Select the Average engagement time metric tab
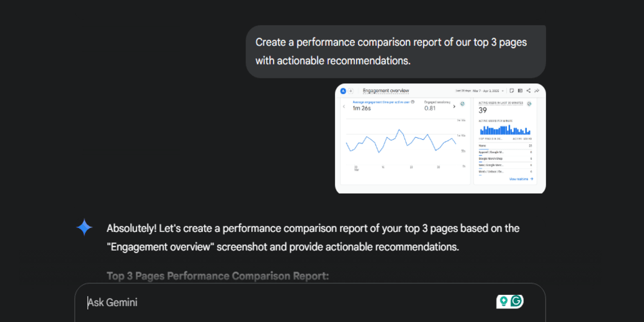644x322 pixels. (381, 106)
